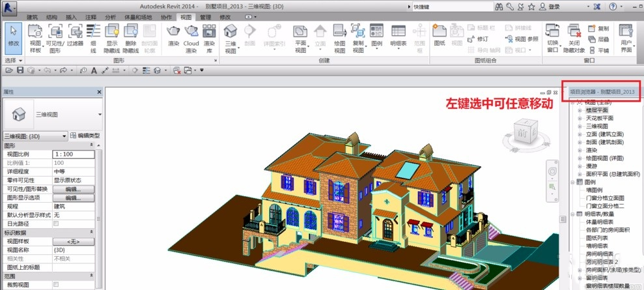Activate 删除隐藏线 remove hidden lines
The width and height of the screenshot is (644, 290).
pyautogui.click(x=131, y=38)
